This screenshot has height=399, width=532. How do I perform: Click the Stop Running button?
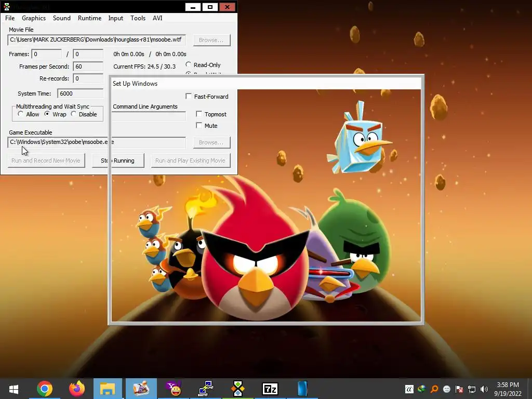coord(118,161)
